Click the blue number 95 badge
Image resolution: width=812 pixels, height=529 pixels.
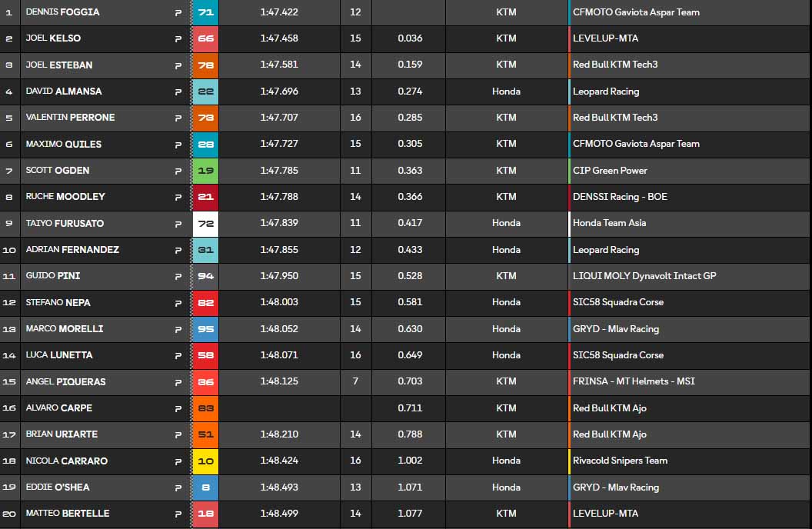point(205,329)
